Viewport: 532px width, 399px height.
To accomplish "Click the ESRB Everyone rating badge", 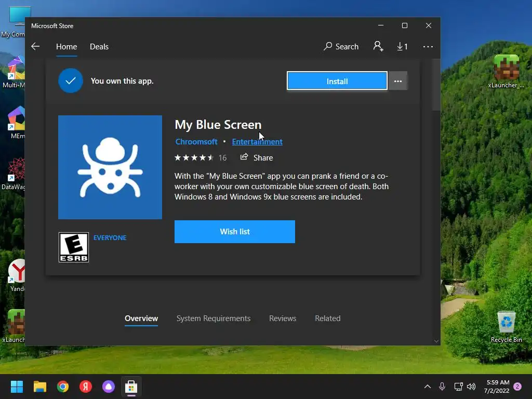I will click(x=74, y=247).
